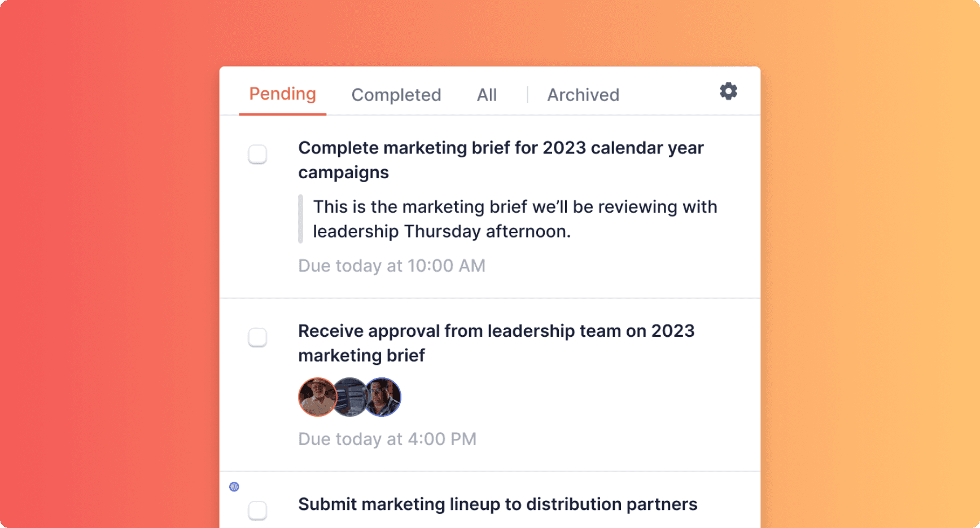980x528 pixels.
Task: Click the gray quote bar beside note
Action: tap(301, 219)
